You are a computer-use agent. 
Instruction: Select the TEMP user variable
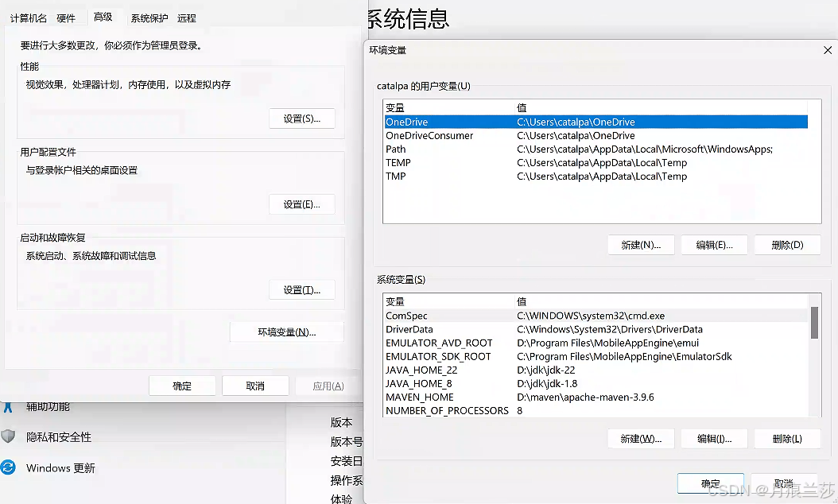[x=596, y=162]
